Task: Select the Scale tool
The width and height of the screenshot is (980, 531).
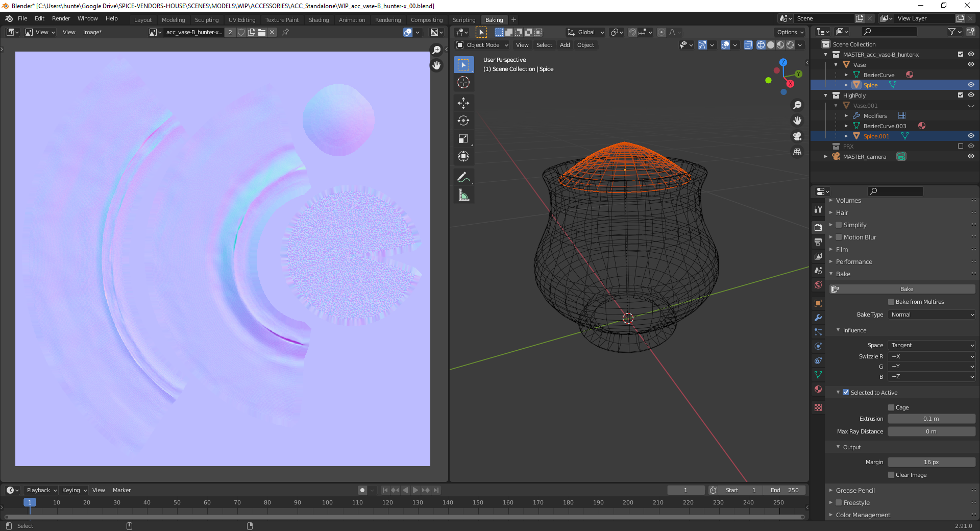Action: point(463,139)
